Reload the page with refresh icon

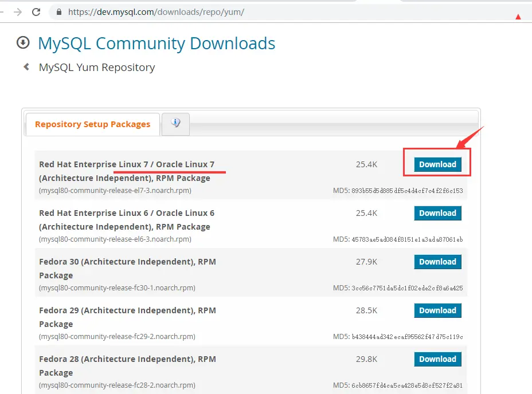[36, 12]
